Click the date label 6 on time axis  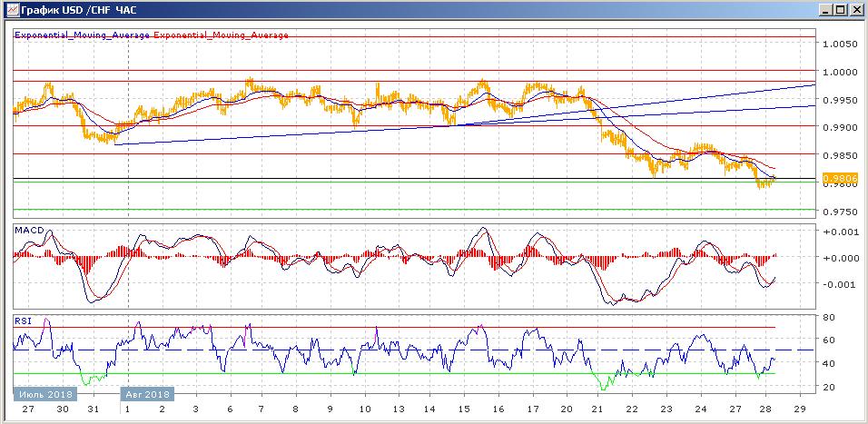(x=228, y=410)
